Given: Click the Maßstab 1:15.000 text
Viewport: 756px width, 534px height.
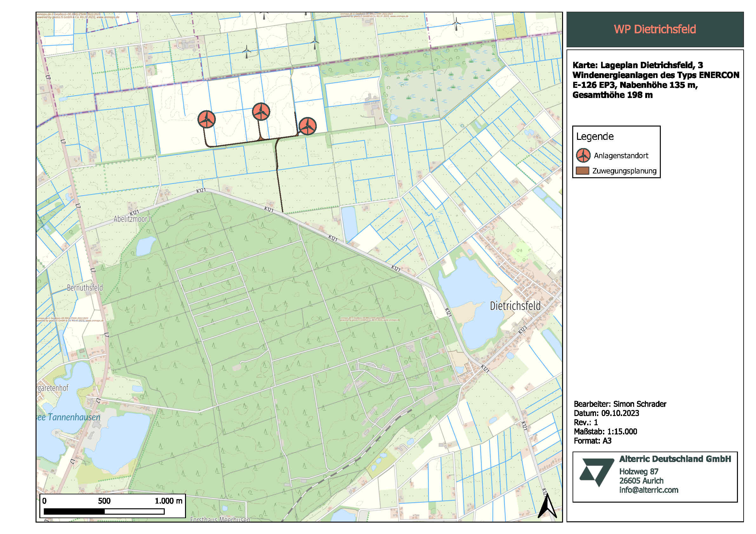Looking at the screenshot, I should pyautogui.click(x=605, y=431).
